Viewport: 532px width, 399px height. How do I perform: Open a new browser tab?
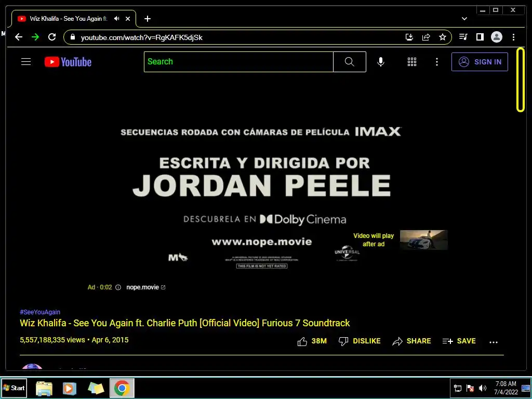(x=147, y=19)
